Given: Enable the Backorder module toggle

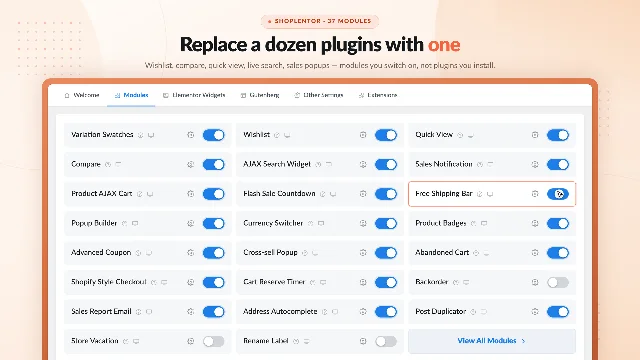Looking at the screenshot, I should click(558, 282).
